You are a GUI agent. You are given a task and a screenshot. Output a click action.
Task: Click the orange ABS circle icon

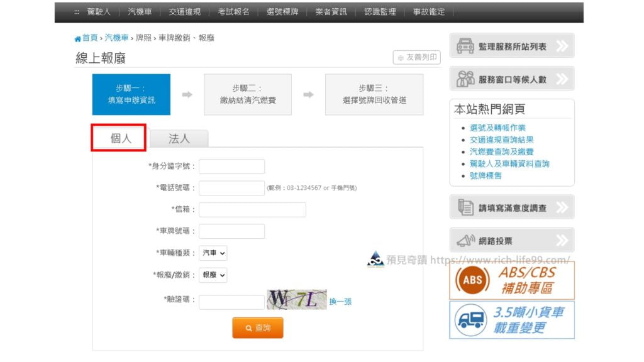pyautogui.click(x=472, y=280)
